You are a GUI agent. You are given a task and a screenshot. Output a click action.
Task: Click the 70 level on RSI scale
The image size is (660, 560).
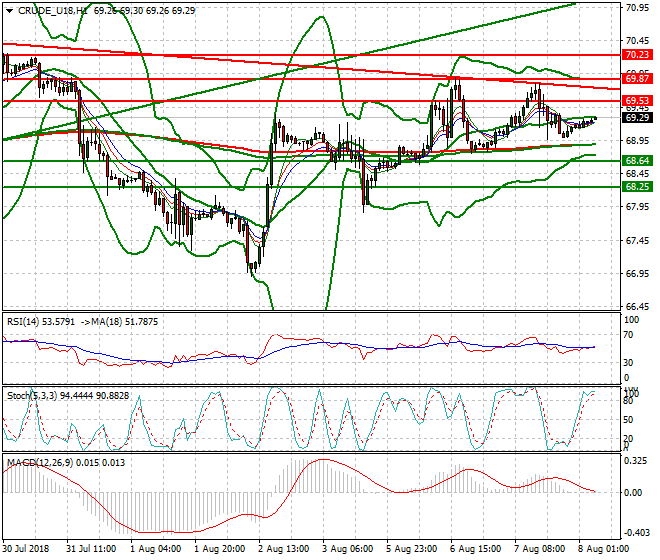point(629,335)
